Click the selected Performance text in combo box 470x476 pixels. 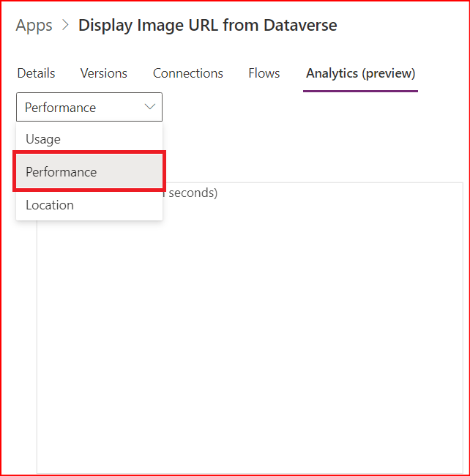[x=60, y=108]
